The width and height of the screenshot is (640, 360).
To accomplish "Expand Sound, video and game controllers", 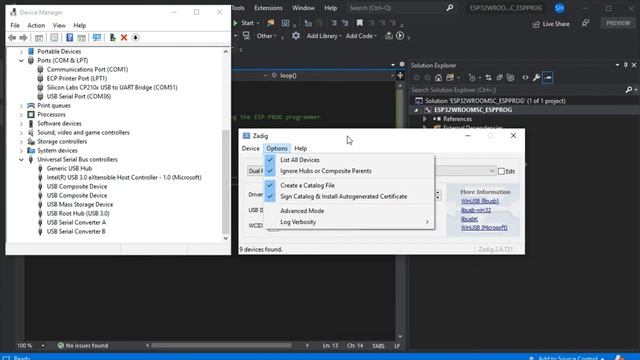I will point(21,133).
